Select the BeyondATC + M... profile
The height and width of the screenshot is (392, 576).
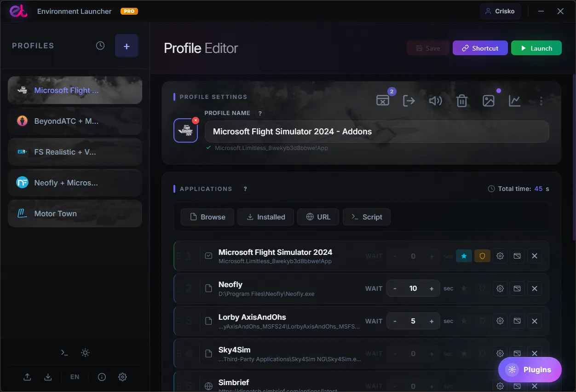click(x=75, y=121)
